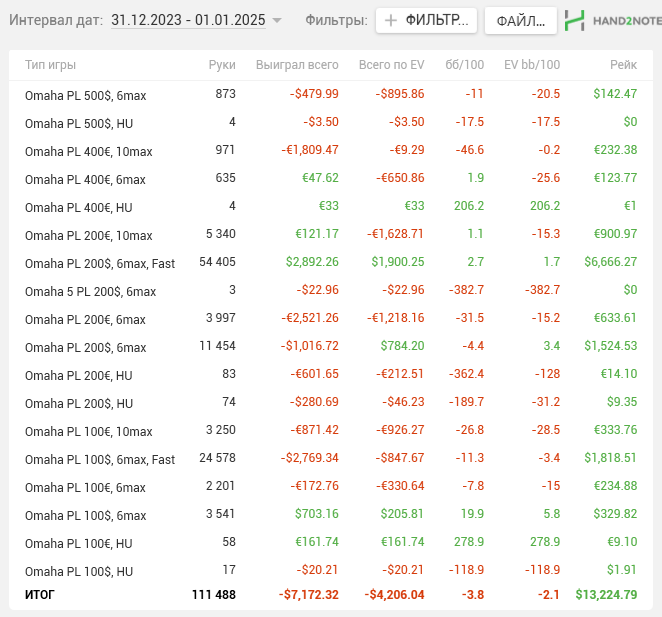662x617 pixels.
Task: Select row Omaha PL 200$, 6max, Fast
Action: point(331,263)
